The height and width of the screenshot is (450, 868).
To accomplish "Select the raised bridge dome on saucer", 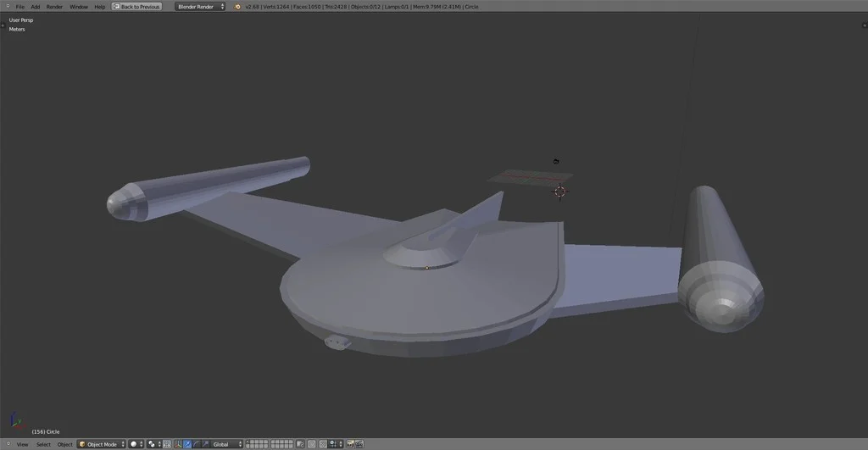I will coord(424,252).
